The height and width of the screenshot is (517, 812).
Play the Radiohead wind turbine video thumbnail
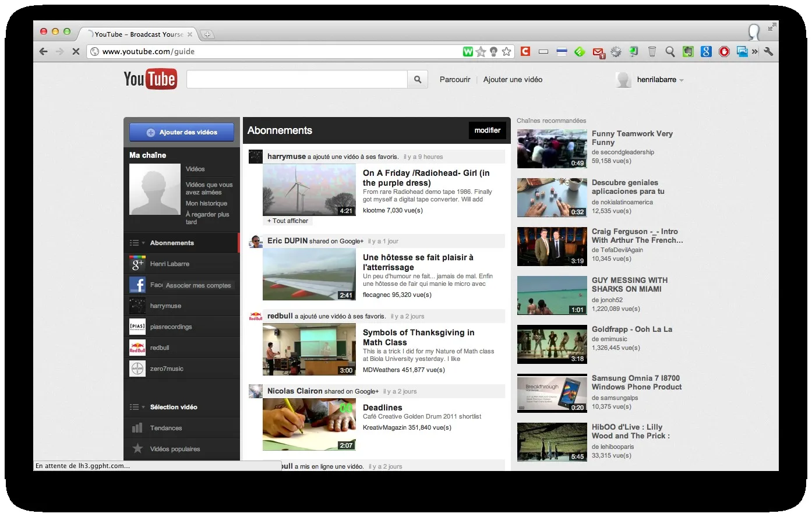(x=309, y=190)
